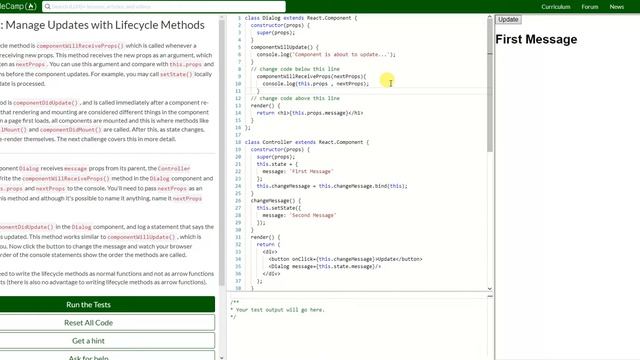Image resolution: width=640 pixels, height=360 pixels.
Task: Open the News nav link
Action: pyautogui.click(x=616, y=7)
